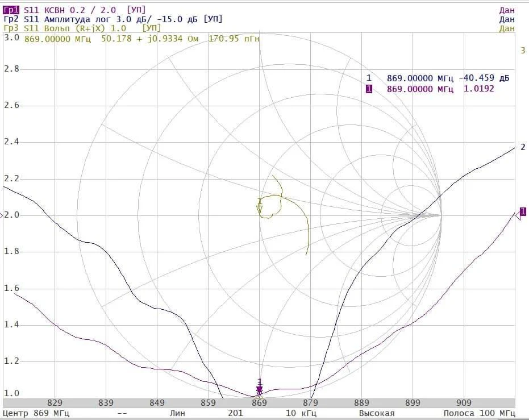Click the Полоса 100 МГц span field

(x=479, y=413)
